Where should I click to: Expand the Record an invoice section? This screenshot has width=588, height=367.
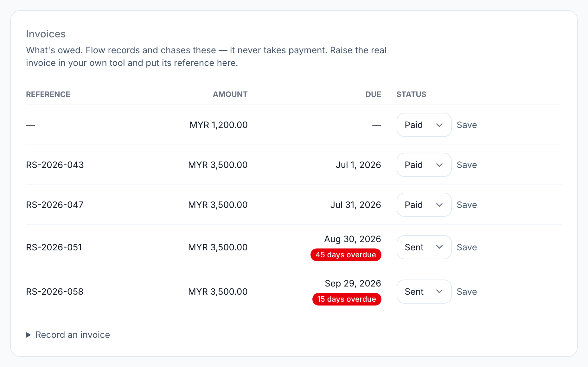(x=68, y=335)
